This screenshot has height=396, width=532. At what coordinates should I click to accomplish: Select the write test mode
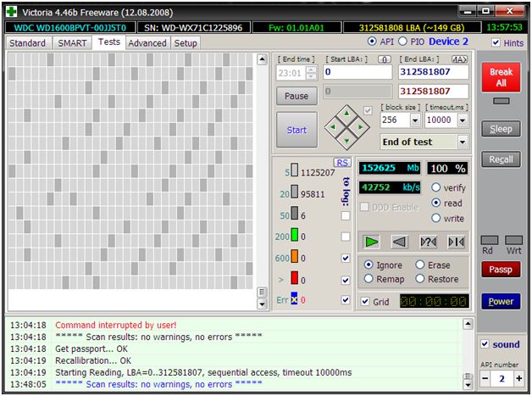[436, 218]
